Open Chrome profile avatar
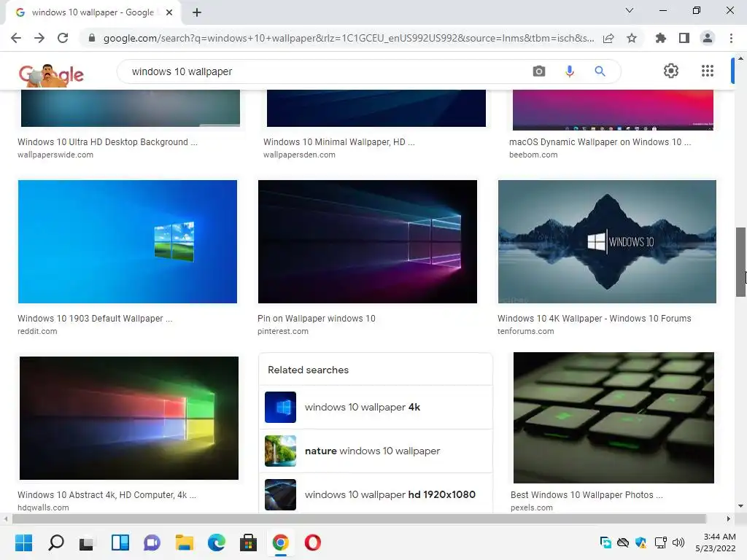747x560 pixels. pos(708,38)
